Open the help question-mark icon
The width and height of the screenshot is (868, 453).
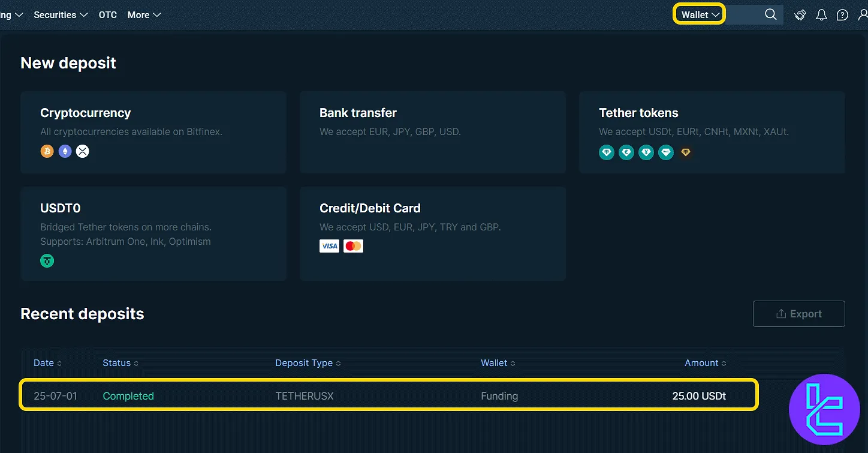(842, 15)
